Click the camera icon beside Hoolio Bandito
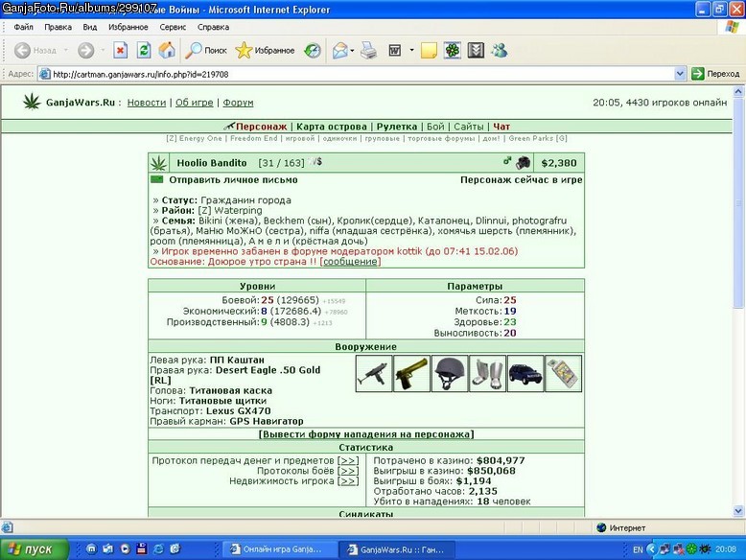 tap(523, 162)
